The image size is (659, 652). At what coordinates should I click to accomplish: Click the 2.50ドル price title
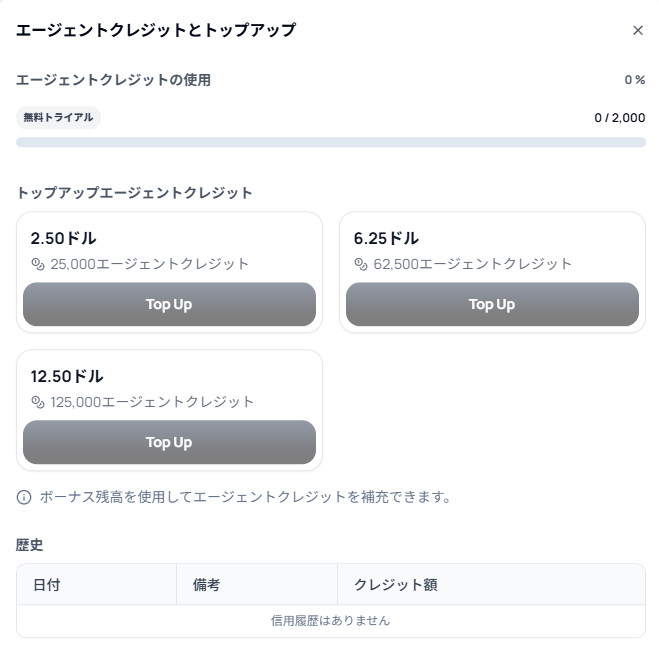[x=63, y=239]
